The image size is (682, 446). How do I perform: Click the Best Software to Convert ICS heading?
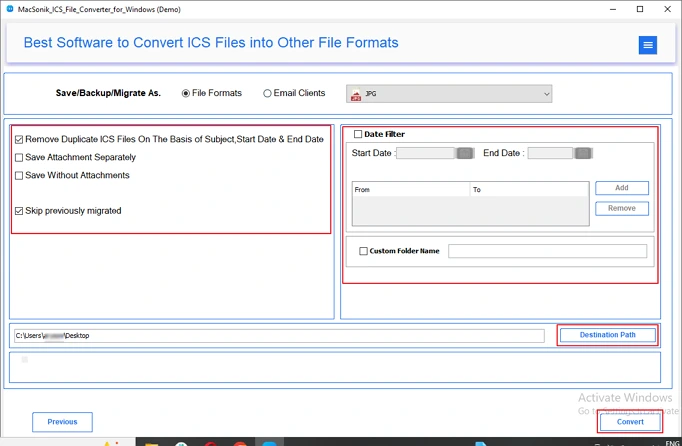(x=211, y=43)
